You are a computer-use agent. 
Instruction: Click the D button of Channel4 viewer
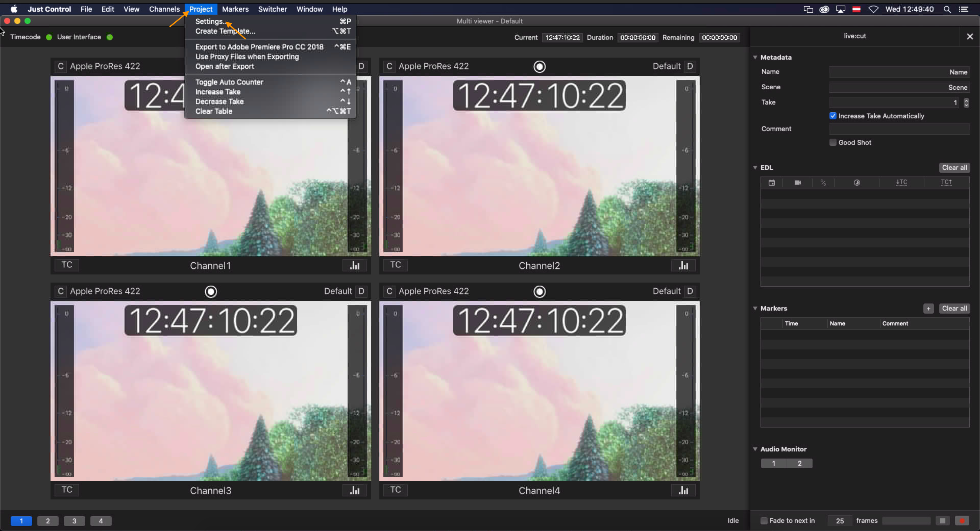(x=690, y=291)
